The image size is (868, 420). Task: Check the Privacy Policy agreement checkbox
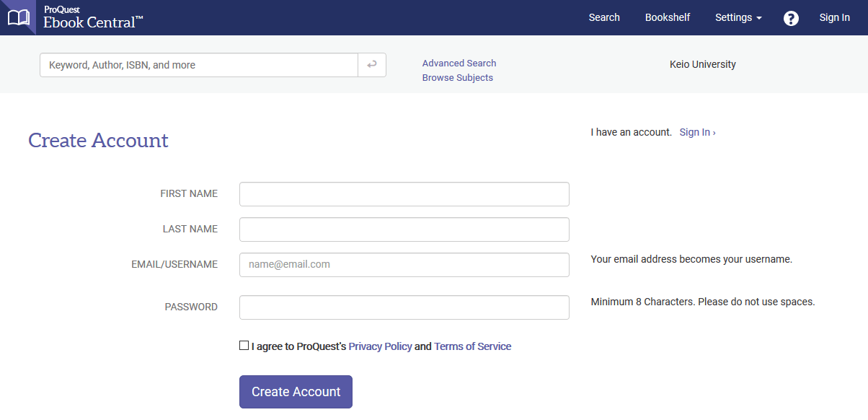[244, 345]
